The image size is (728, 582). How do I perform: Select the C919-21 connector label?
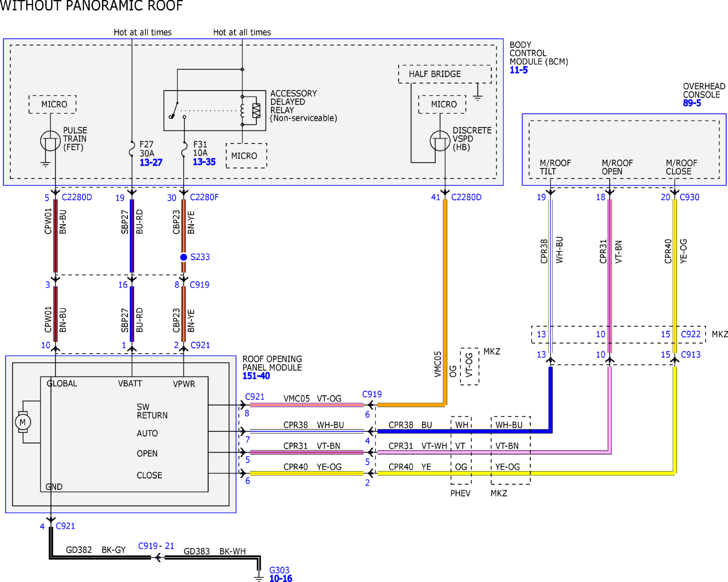[156, 546]
